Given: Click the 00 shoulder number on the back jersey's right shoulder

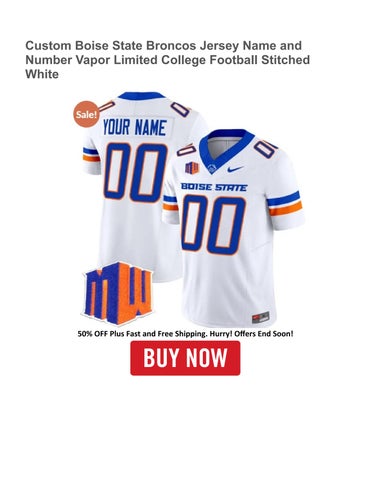Looking at the screenshot, I should click(x=180, y=109).
